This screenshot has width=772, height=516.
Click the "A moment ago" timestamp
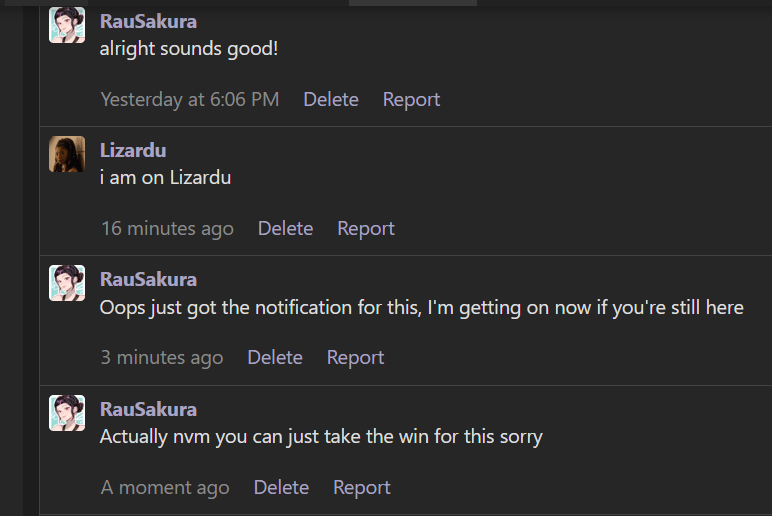pos(165,487)
